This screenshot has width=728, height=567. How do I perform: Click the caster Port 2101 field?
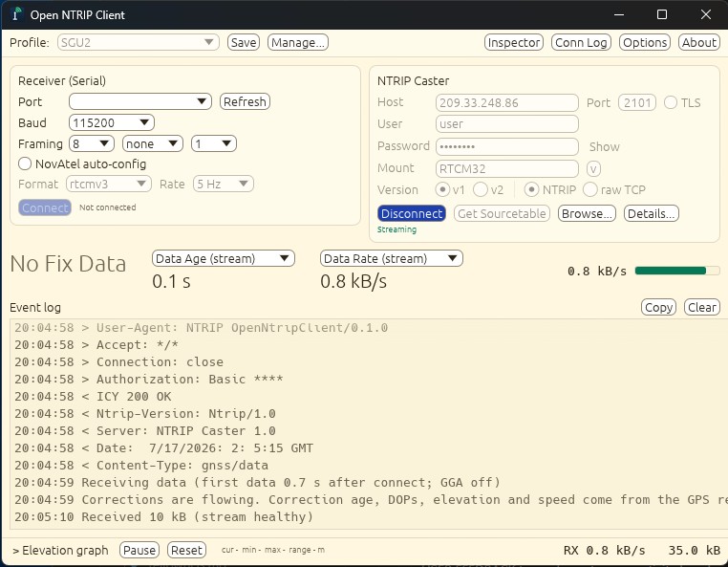click(637, 102)
